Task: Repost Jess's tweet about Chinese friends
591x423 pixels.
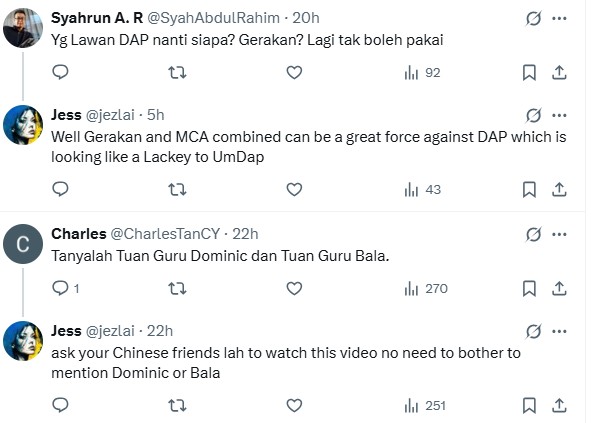Action: pos(177,406)
